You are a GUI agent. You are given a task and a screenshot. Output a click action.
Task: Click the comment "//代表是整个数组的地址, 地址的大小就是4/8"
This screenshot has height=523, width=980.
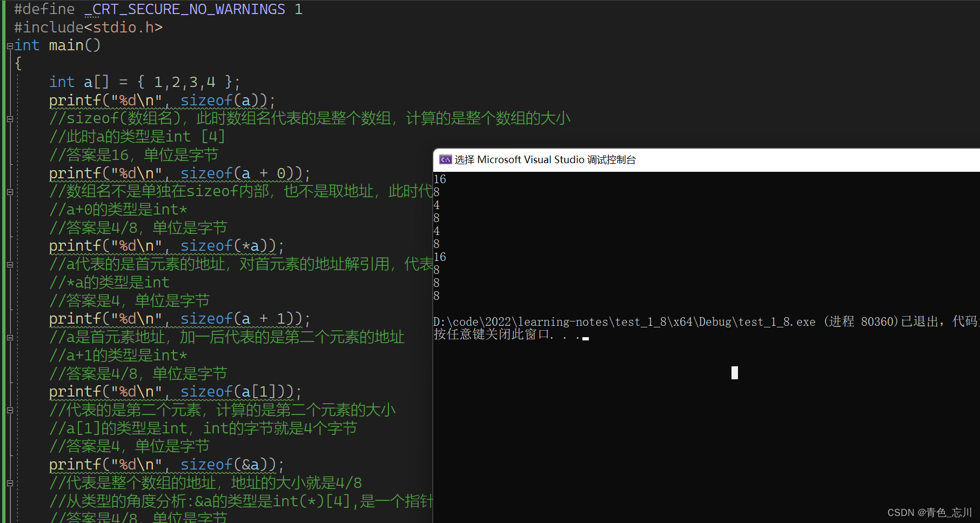click(x=206, y=483)
